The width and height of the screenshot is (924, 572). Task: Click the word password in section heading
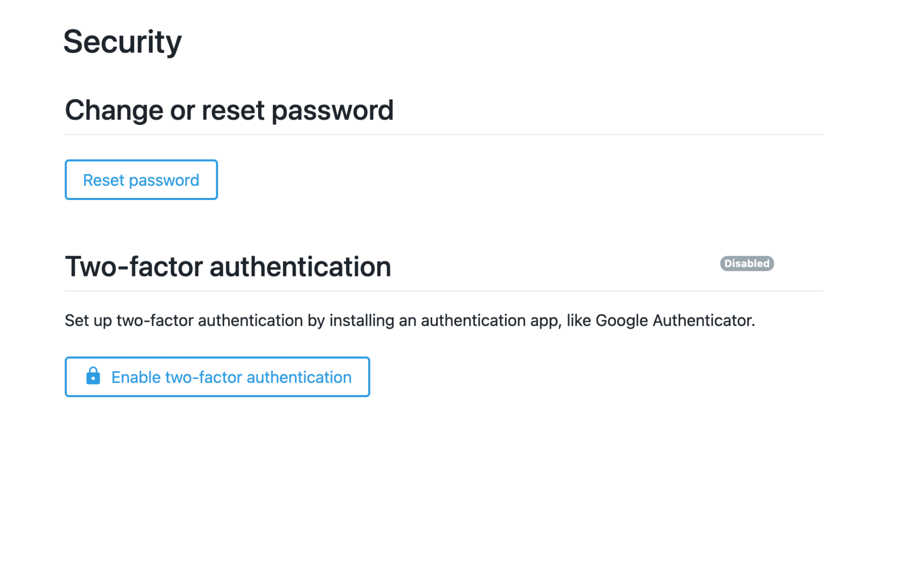[x=332, y=111]
